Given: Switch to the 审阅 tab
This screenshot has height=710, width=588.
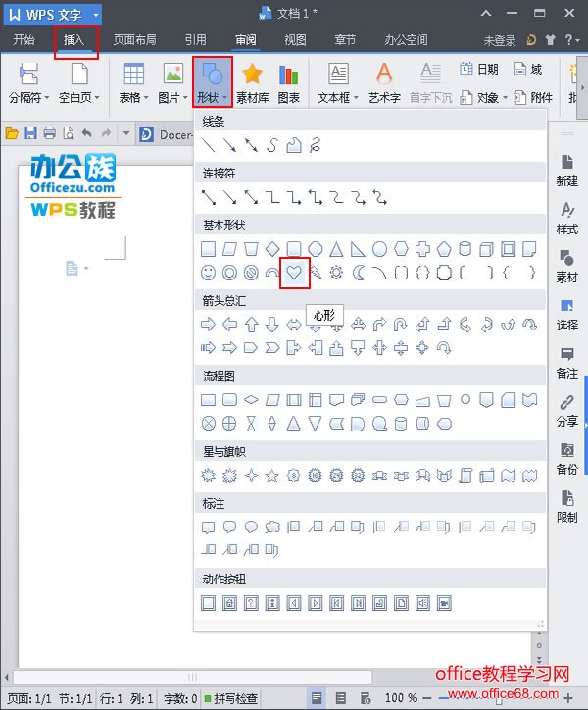Looking at the screenshot, I should pyautogui.click(x=246, y=40).
